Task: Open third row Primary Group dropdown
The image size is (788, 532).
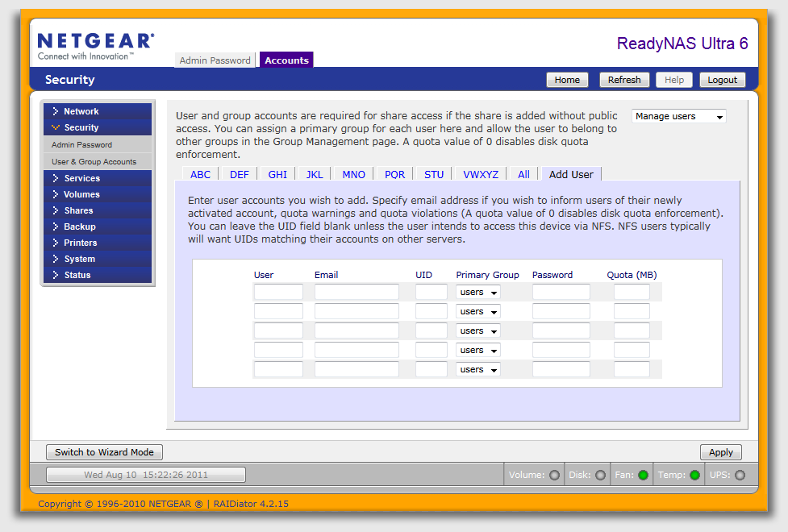Action: coord(478,331)
